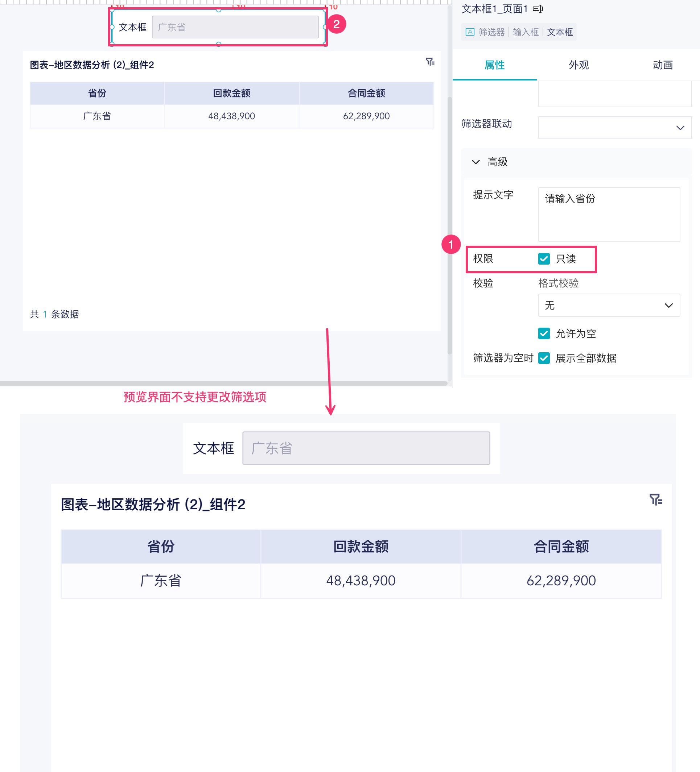Click the red step 1 badge
Viewport: 700px width, 772px height.
pos(450,244)
